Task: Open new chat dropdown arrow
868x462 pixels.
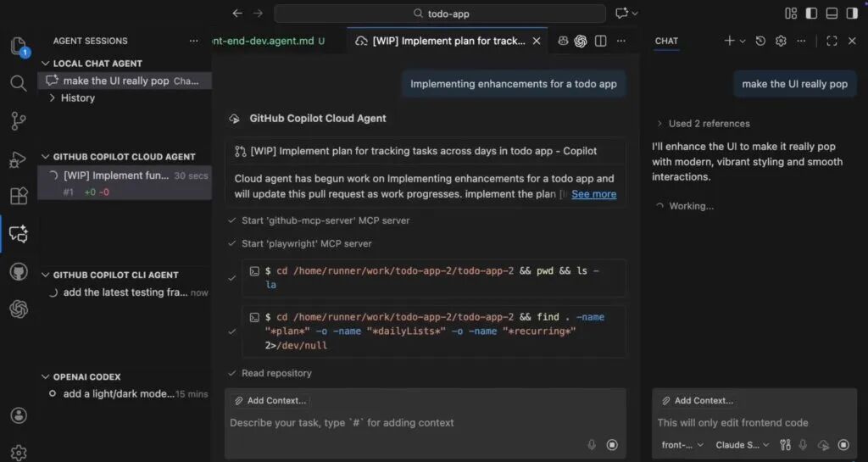Action: point(743,41)
